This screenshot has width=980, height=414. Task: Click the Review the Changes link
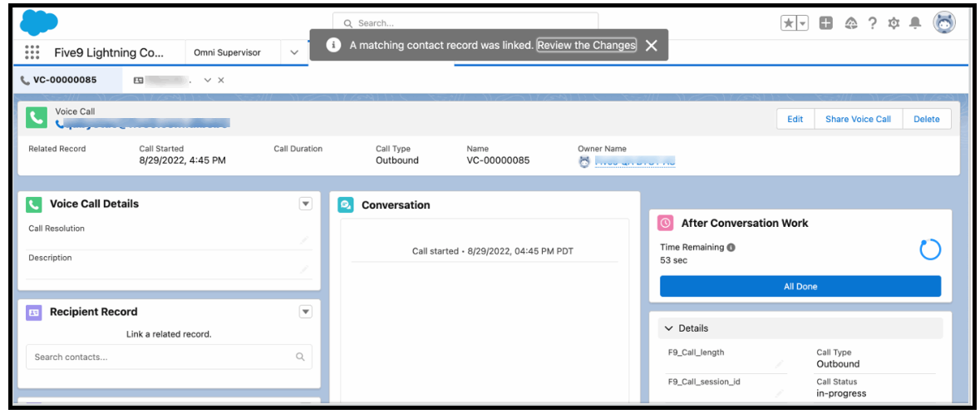click(586, 45)
